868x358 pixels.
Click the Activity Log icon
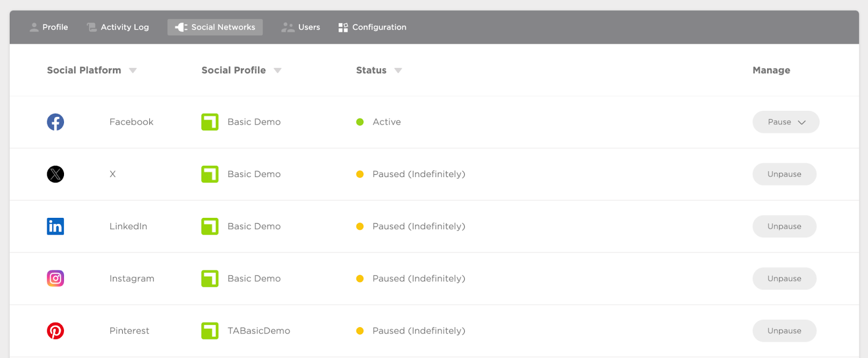pos(92,27)
